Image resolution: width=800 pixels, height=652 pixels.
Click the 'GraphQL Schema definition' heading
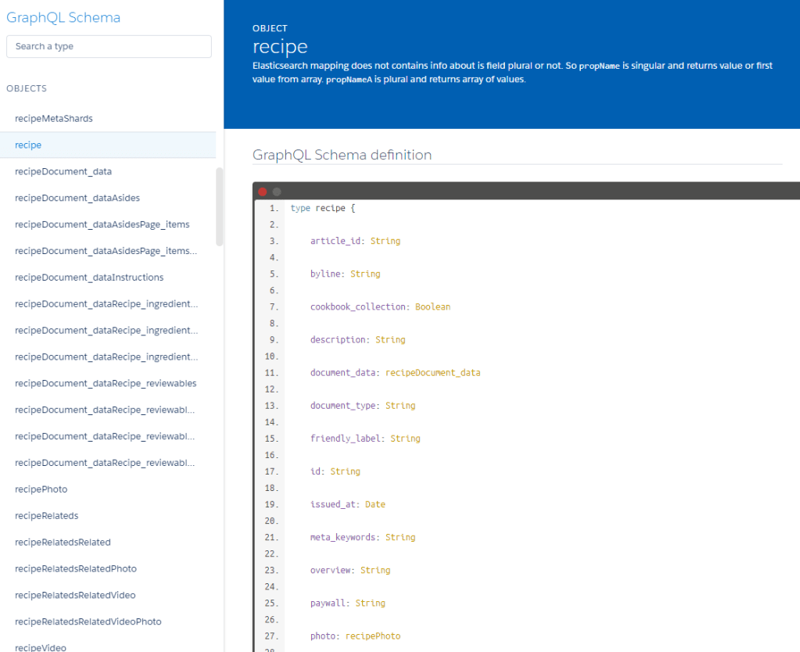click(342, 155)
